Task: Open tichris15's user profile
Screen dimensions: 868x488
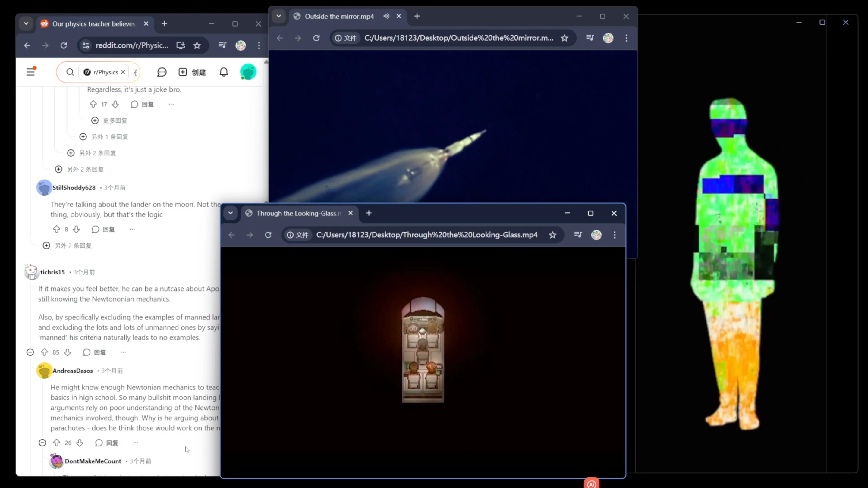Action: (52, 272)
